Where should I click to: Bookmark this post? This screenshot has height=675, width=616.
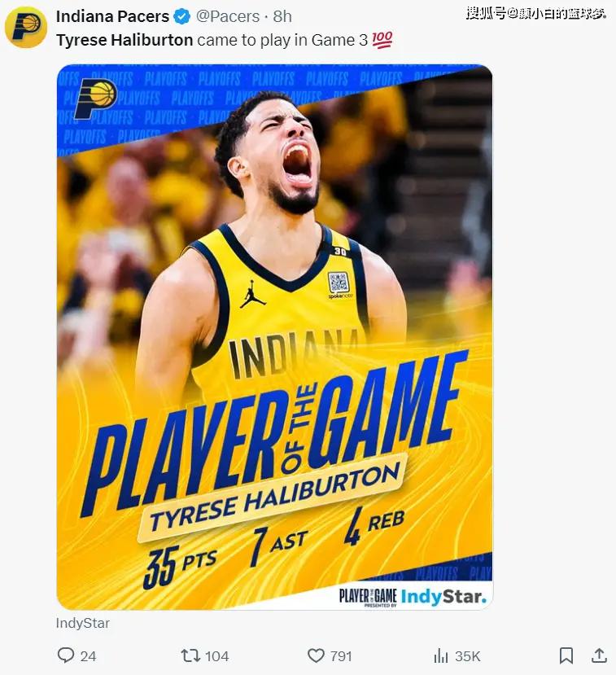click(566, 655)
